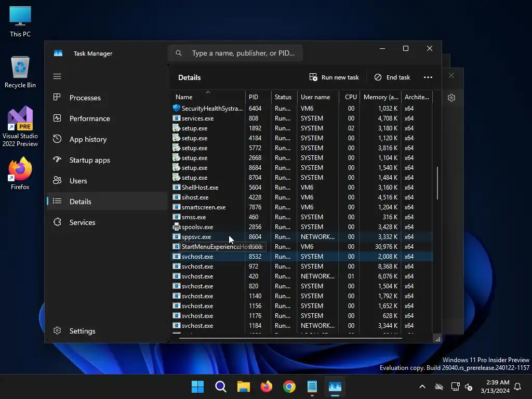Sort by Memory column header

pyautogui.click(x=381, y=97)
